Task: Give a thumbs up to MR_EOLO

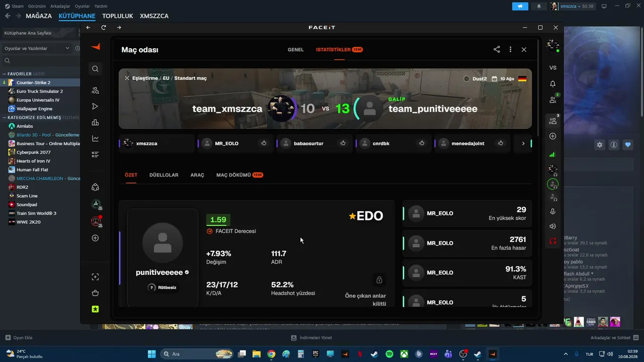Action: pyautogui.click(x=264, y=143)
